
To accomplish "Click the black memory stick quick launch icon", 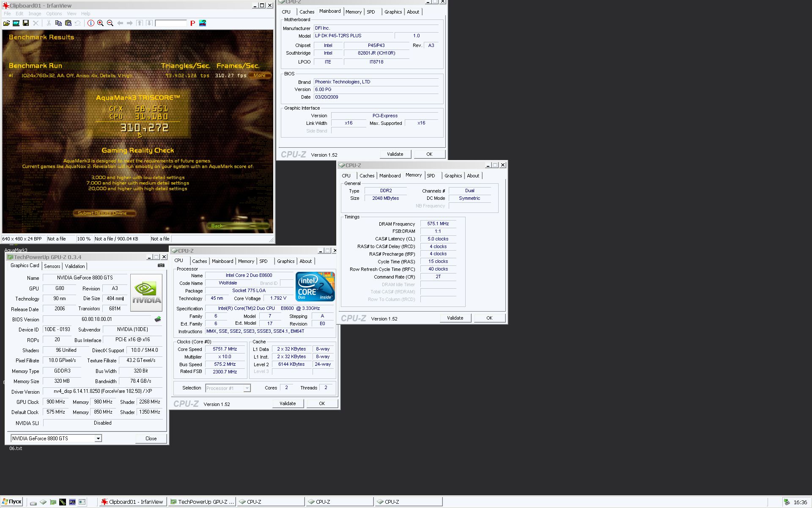I will pos(63,502).
